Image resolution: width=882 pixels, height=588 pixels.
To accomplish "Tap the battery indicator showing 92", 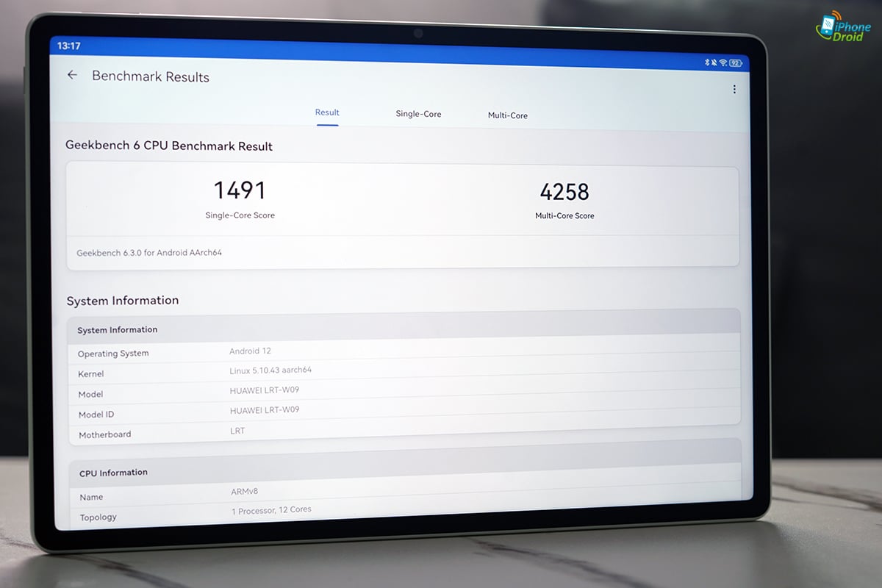I will click(734, 64).
